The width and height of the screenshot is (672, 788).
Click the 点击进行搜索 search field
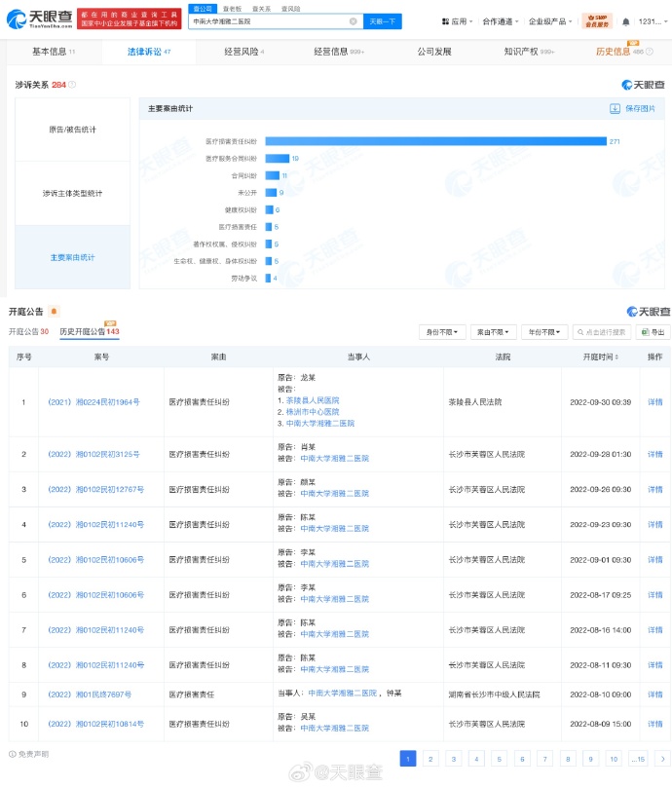point(602,332)
